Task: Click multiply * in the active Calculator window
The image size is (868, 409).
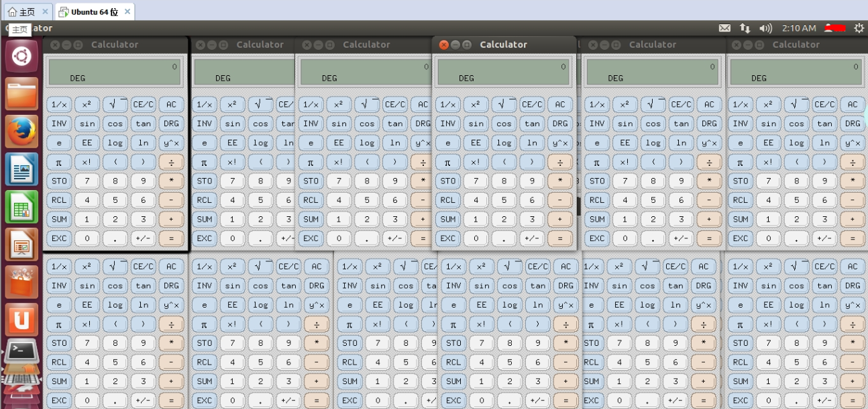Action: coord(560,181)
